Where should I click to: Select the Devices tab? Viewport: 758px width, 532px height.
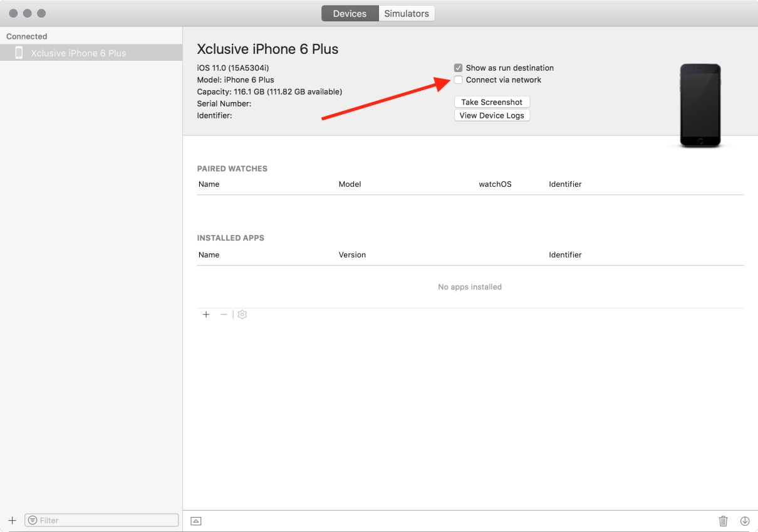[350, 14]
